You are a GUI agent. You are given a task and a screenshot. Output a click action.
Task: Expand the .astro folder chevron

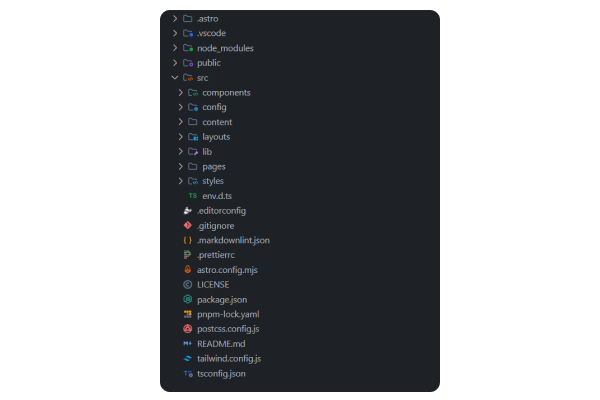point(175,19)
